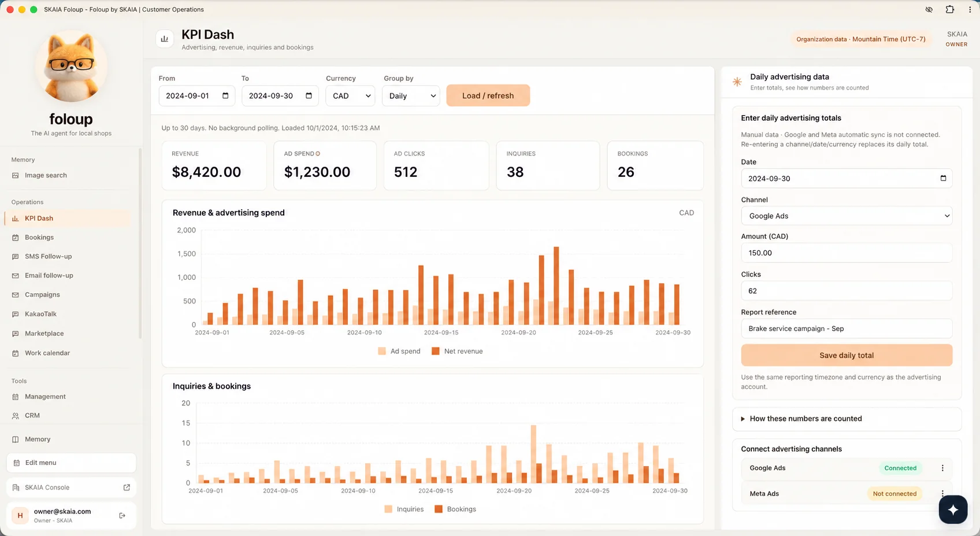The image size is (980, 536).
Task: Toggle the Net revenue legend swatch
Action: point(436,352)
